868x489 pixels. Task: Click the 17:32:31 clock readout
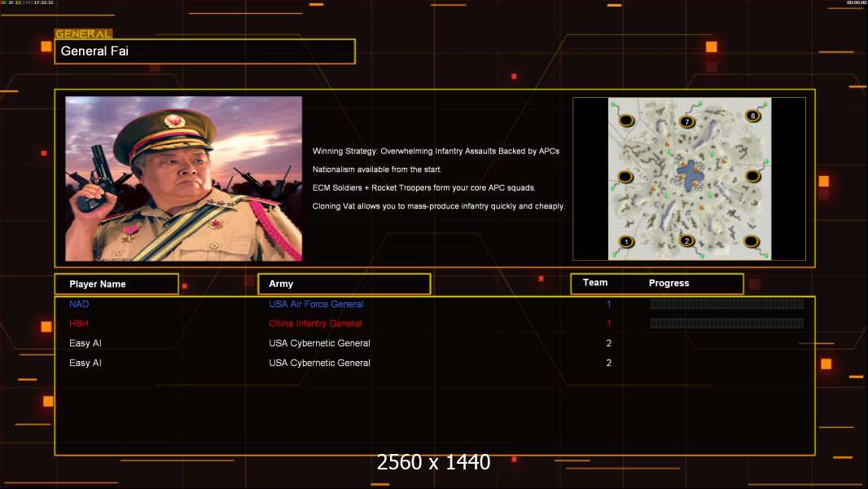(x=44, y=2)
